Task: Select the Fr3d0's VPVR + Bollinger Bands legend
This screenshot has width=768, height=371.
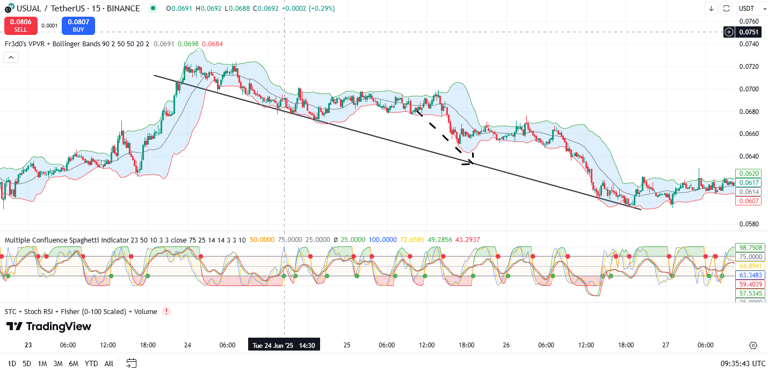Action: coord(77,44)
